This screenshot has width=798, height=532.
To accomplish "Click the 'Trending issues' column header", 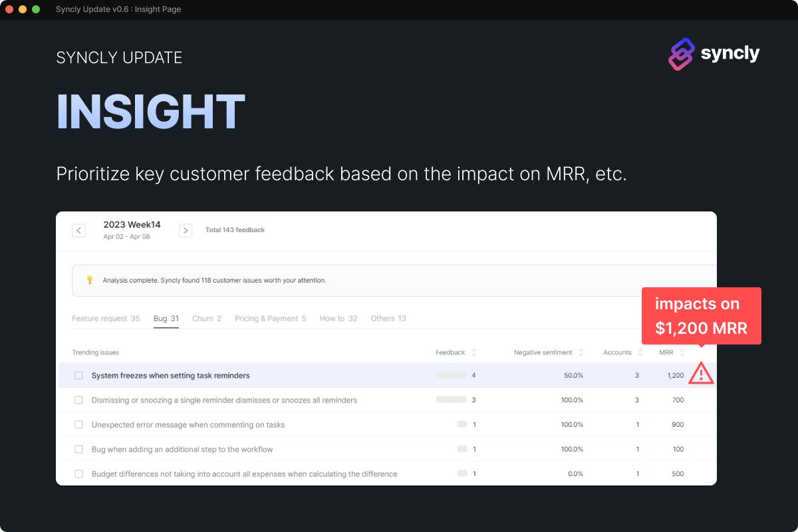I will [95, 352].
